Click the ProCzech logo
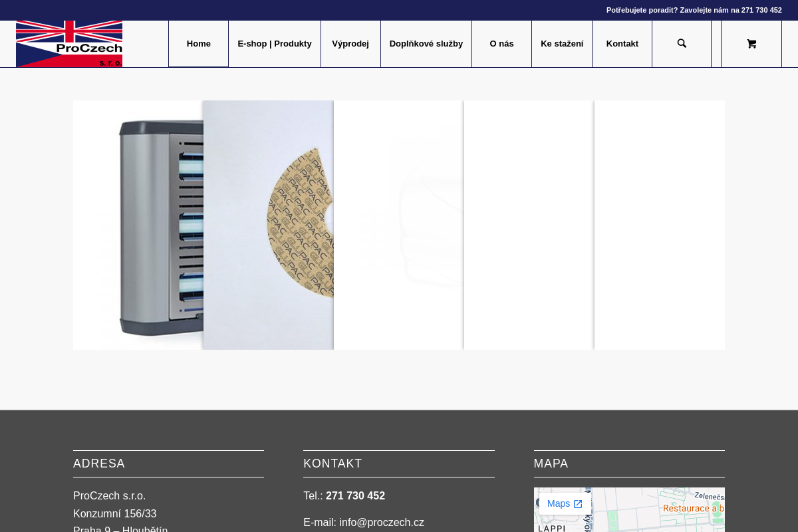Screen dimensions: 798x532 (x=69, y=44)
